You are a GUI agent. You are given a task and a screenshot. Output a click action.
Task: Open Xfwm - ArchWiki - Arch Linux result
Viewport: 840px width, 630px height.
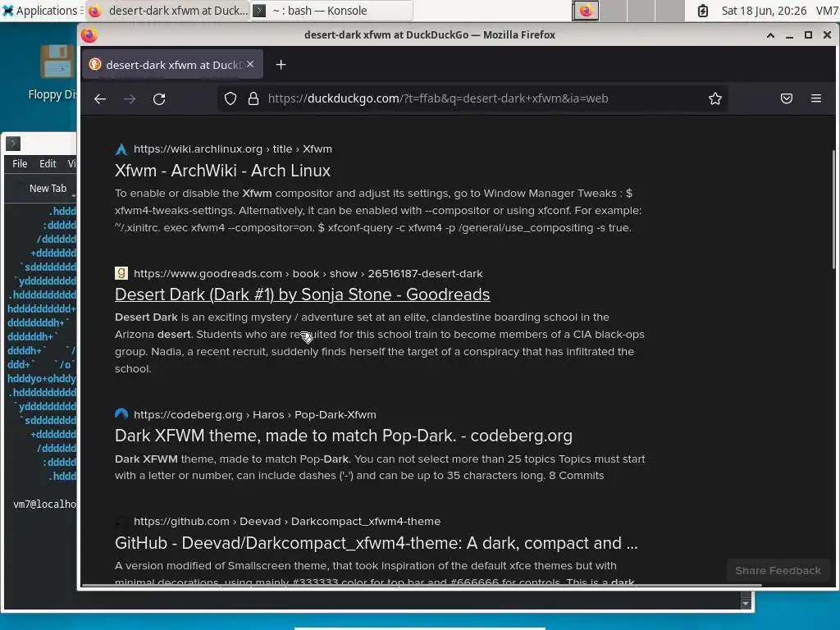click(x=222, y=171)
